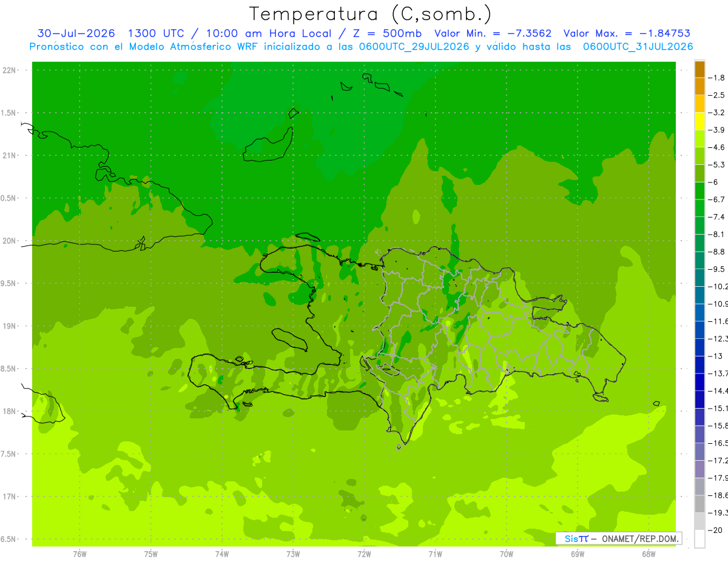This screenshot has width=728, height=562.
Task: Pick the white swatch below -20
Action: coord(699,539)
